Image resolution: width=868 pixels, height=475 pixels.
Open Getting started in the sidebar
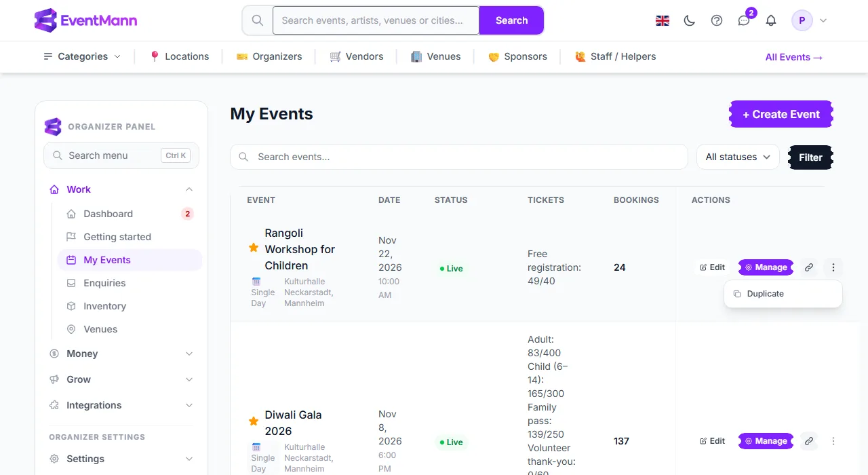click(x=130, y=237)
